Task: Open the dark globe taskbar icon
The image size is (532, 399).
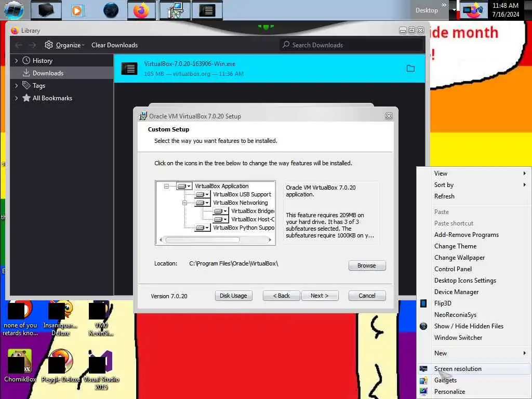Action: point(111,10)
